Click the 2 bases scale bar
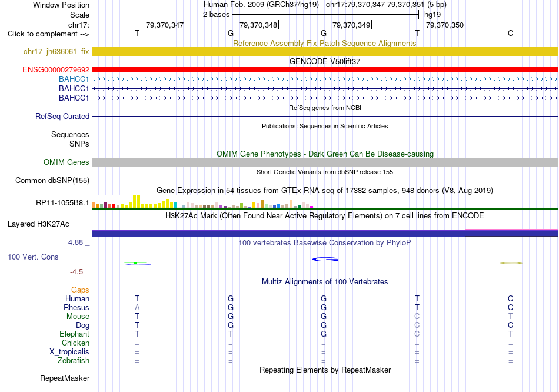559x392 pixels. pyautogui.click(x=325, y=15)
